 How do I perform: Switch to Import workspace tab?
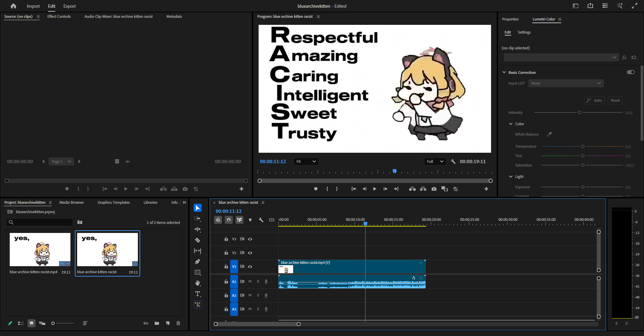[x=33, y=6]
